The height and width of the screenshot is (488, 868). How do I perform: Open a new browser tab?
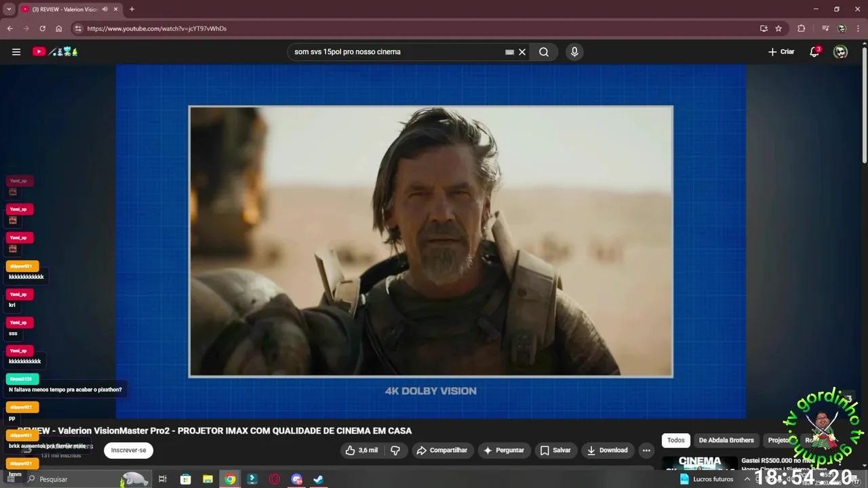point(132,9)
